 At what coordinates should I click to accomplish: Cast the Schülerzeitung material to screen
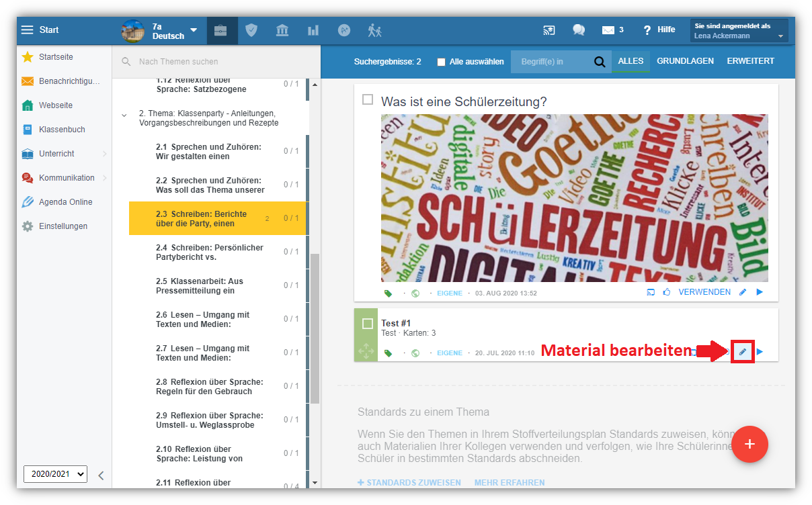[650, 293]
